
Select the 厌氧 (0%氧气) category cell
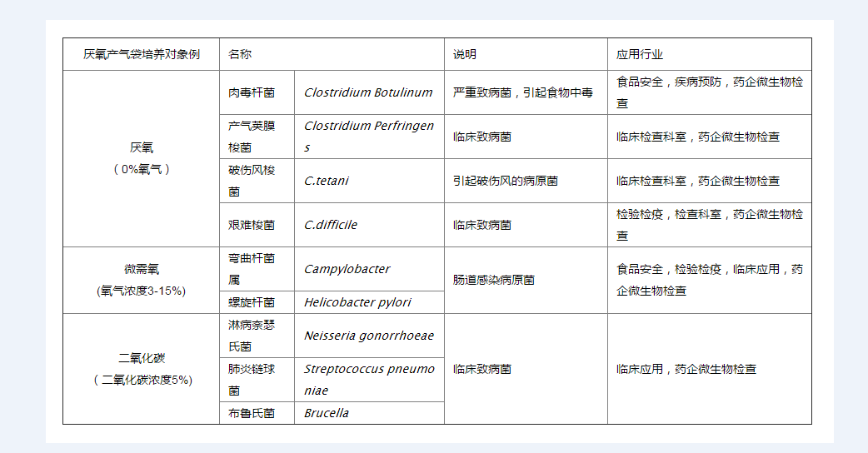point(142,158)
